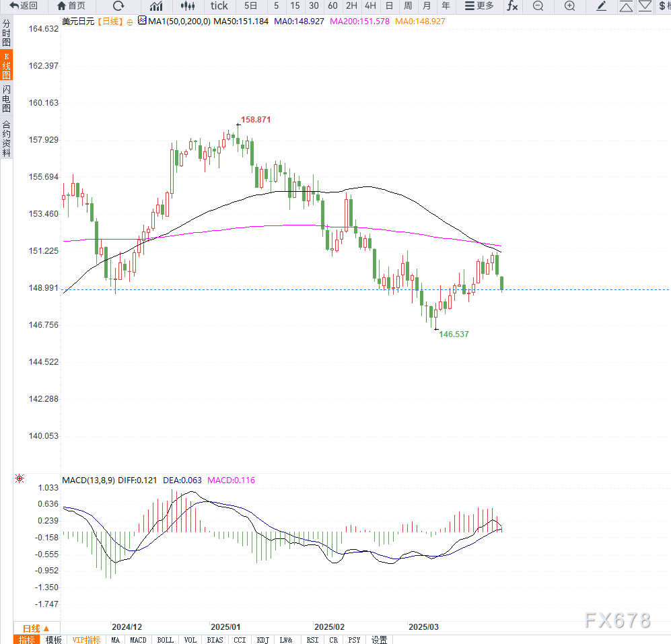Image resolution: width=671 pixels, height=644 pixels.
Task: Click the downward triangle icon
Action: (645, 6)
